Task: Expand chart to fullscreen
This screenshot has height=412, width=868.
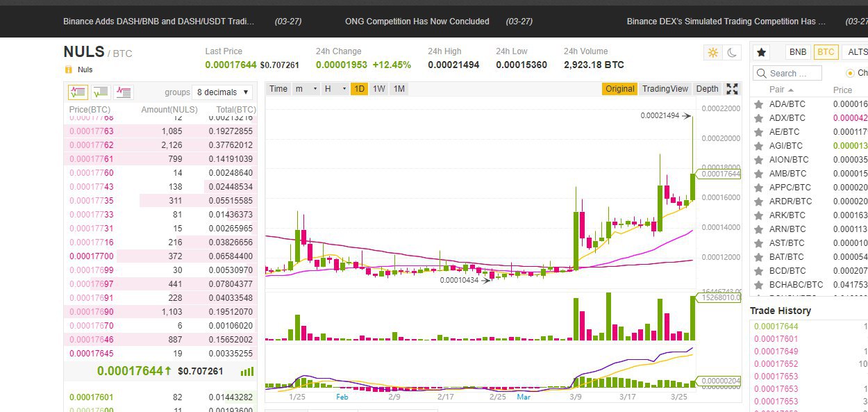Action: click(x=732, y=89)
